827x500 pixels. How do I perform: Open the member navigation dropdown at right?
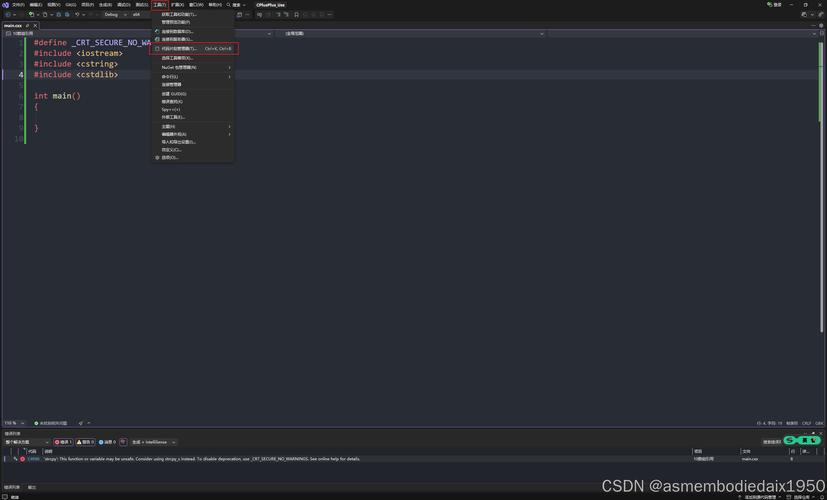tap(682, 34)
